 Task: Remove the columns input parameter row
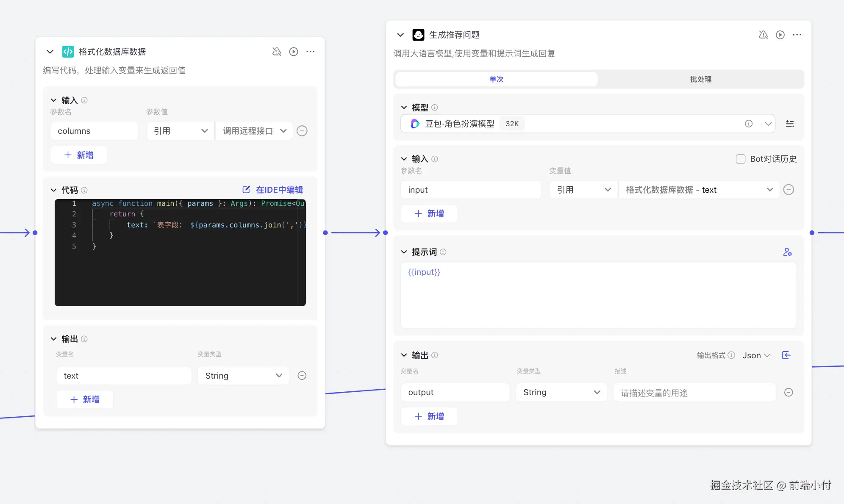click(302, 131)
